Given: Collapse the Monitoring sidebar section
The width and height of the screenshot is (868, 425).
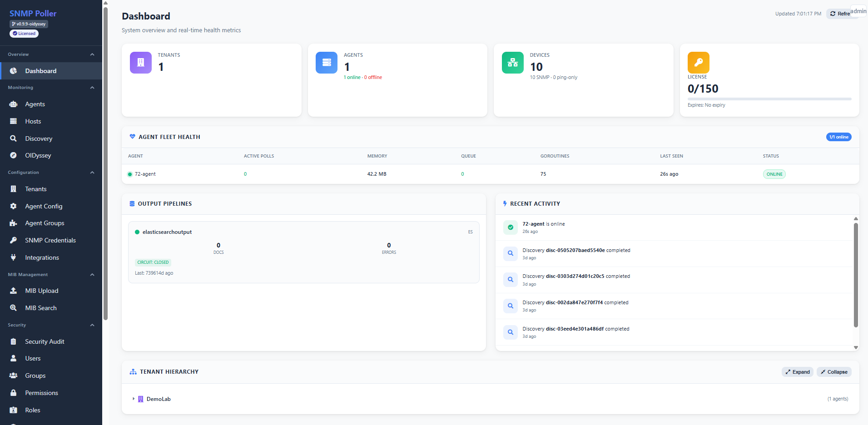Looking at the screenshot, I should [x=92, y=87].
